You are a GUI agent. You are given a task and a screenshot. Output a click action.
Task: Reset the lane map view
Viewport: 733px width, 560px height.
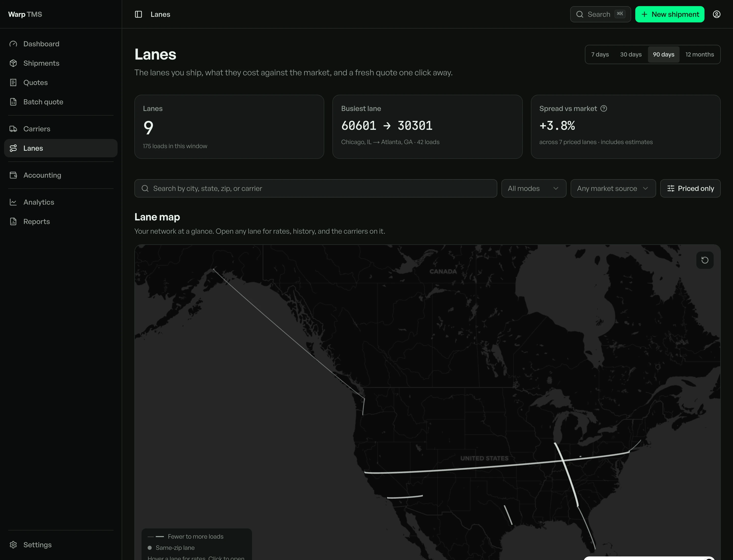pyautogui.click(x=705, y=260)
